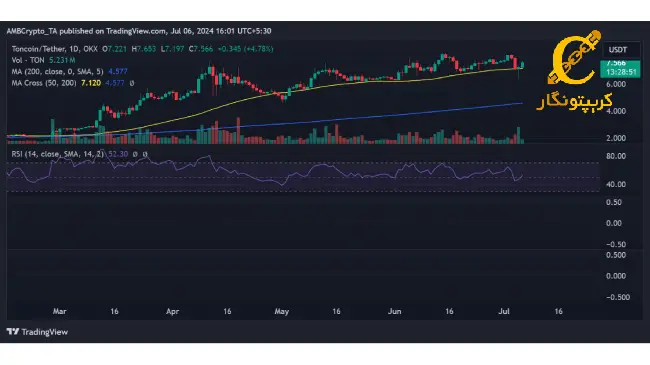
Task: Click the second ø symbol in RSI row
Action: pyautogui.click(x=145, y=154)
